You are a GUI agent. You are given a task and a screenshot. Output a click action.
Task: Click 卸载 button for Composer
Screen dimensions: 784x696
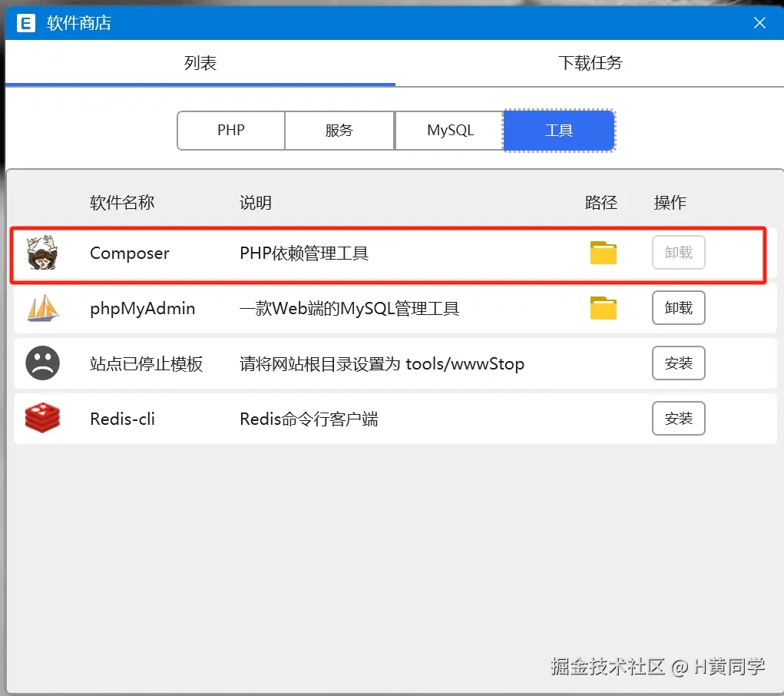679,253
